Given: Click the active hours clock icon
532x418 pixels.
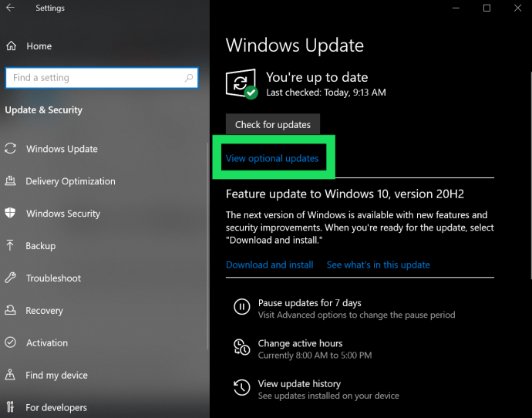Looking at the screenshot, I should point(241,347).
